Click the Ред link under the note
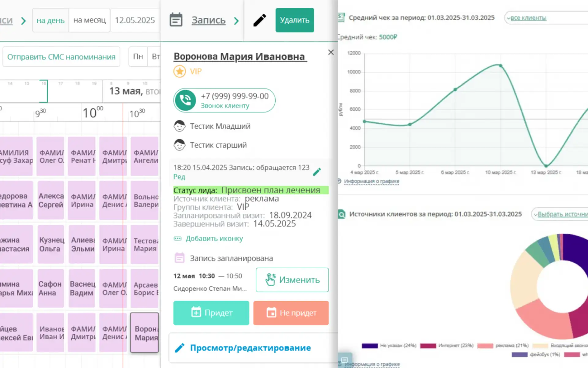Image resolution: width=588 pixels, height=368 pixels. pyautogui.click(x=179, y=177)
